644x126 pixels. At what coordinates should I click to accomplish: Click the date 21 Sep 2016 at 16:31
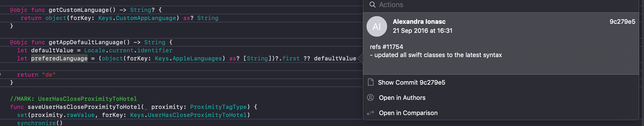(x=422, y=31)
